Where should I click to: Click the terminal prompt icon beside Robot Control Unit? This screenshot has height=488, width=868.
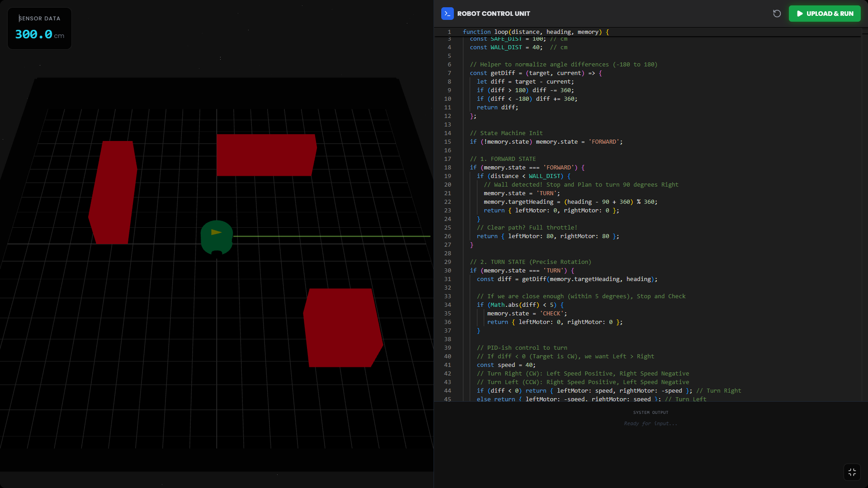click(x=447, y=14)
